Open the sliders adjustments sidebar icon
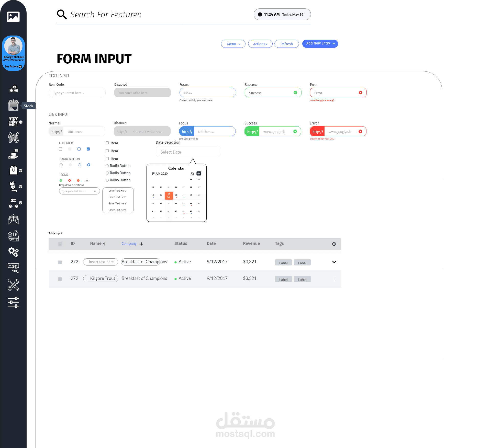Image resolution: width=491 pixels, height=448 pixels. [13, 302]
